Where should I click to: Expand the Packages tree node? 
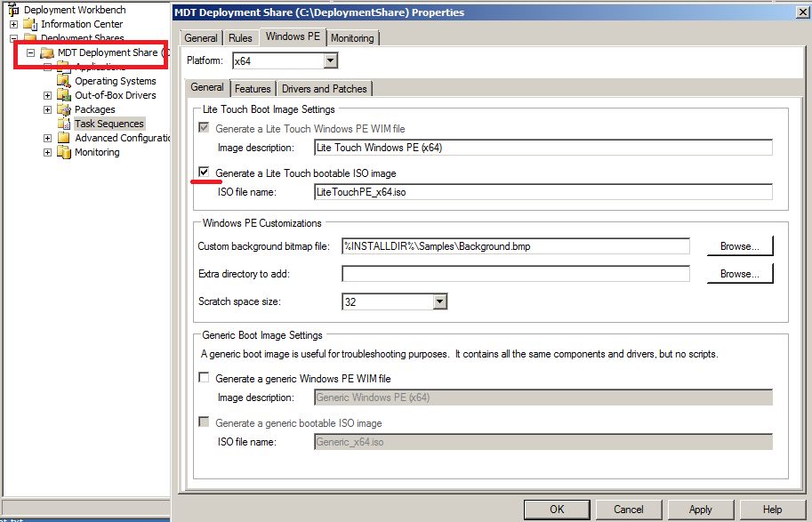(x=47, y=109)
